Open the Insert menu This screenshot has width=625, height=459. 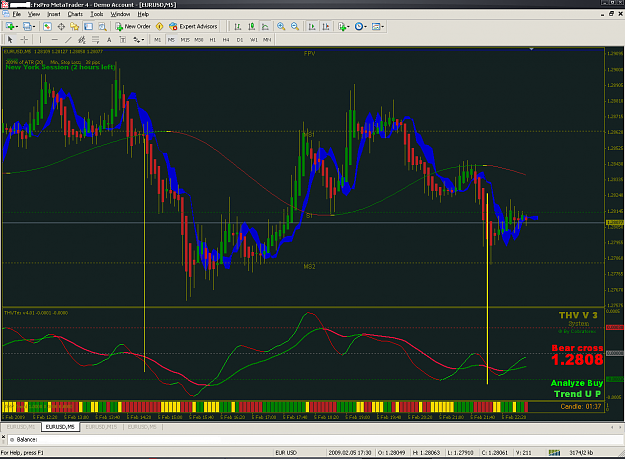point(54,14)
